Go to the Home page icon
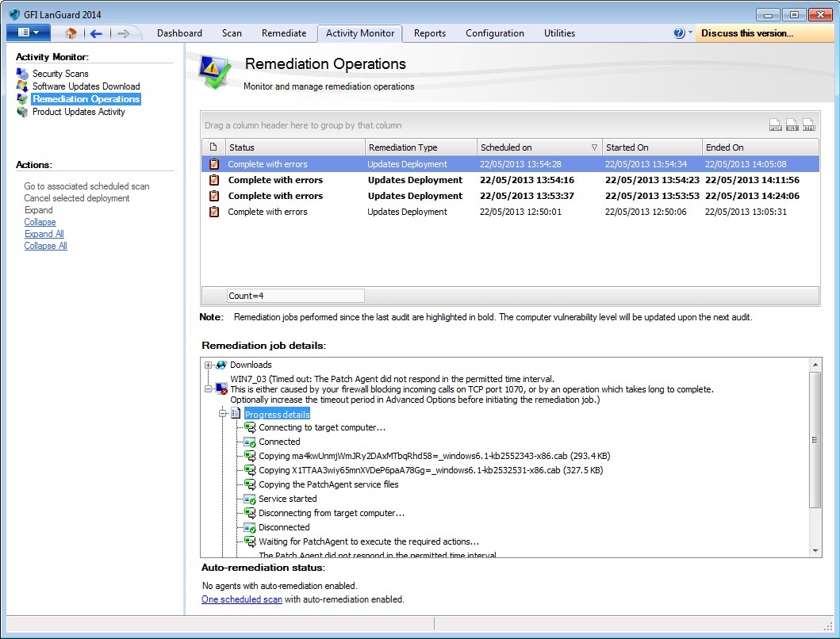The height and width of the screenshot is (639, 840). click(71, 33)
